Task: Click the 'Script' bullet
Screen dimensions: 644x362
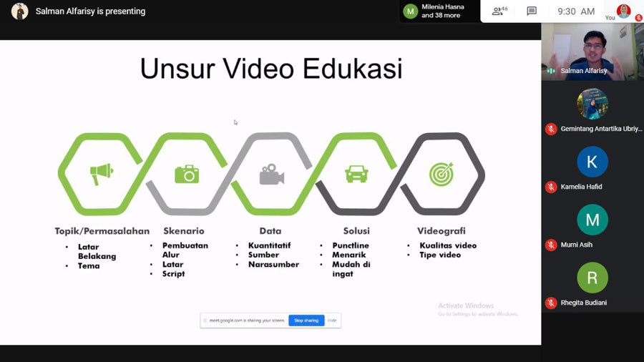Action: 173,274
